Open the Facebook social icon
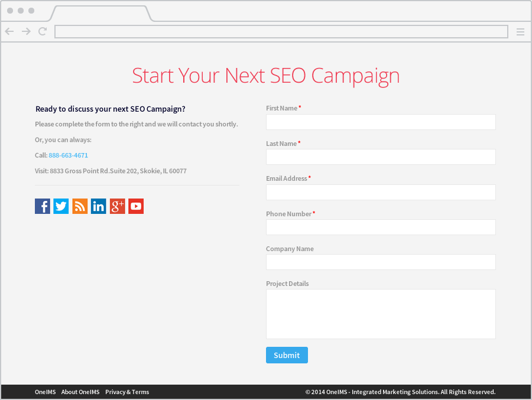Screen dimensions: 532x400 [x=43, y=206]
